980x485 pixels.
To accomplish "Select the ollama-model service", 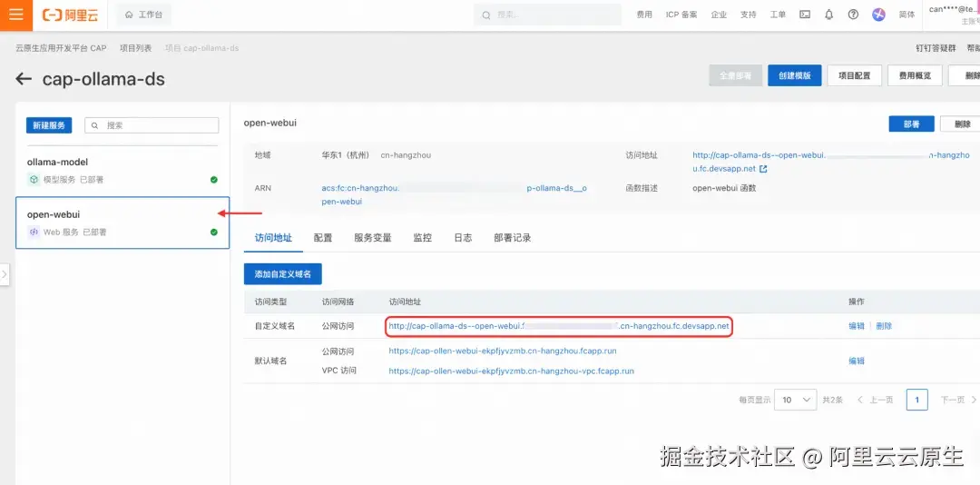I will pos(122,170).
